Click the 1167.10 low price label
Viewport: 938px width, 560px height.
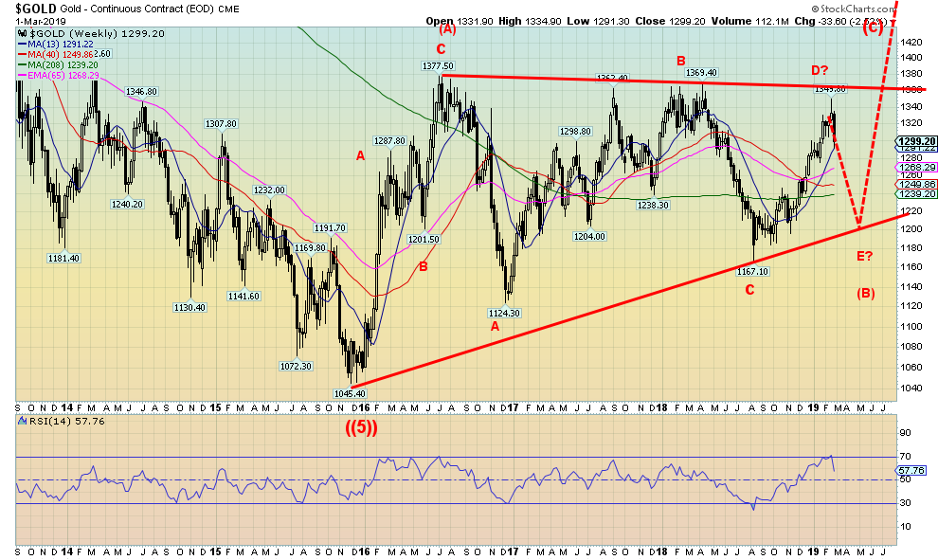coord(754,271)
